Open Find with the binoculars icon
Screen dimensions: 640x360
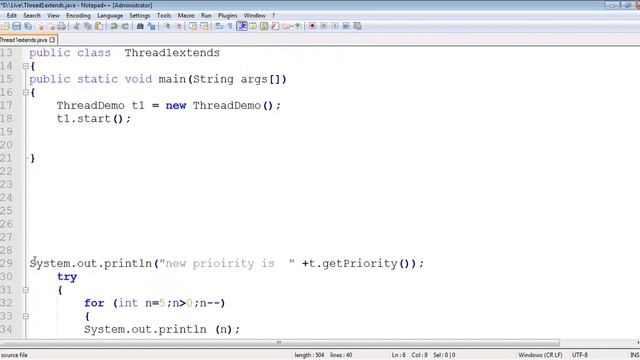(140, 26)
